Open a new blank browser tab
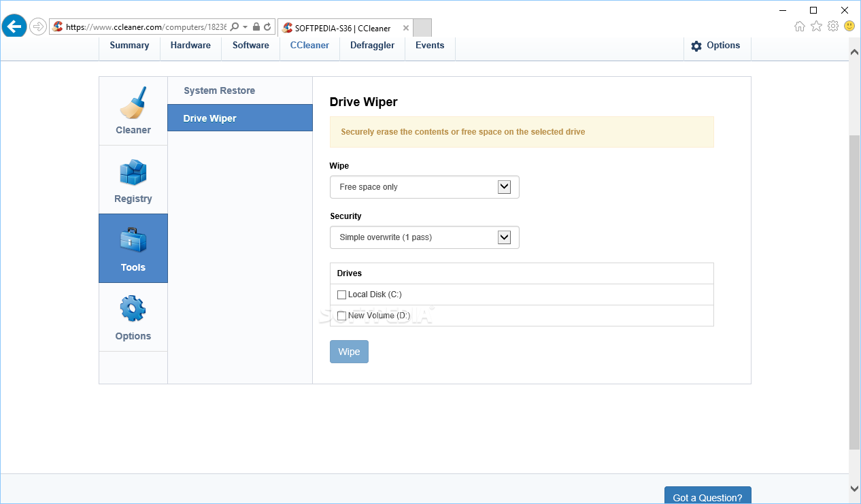This screenshot has height=504, width=861. (x=422, y=28)
